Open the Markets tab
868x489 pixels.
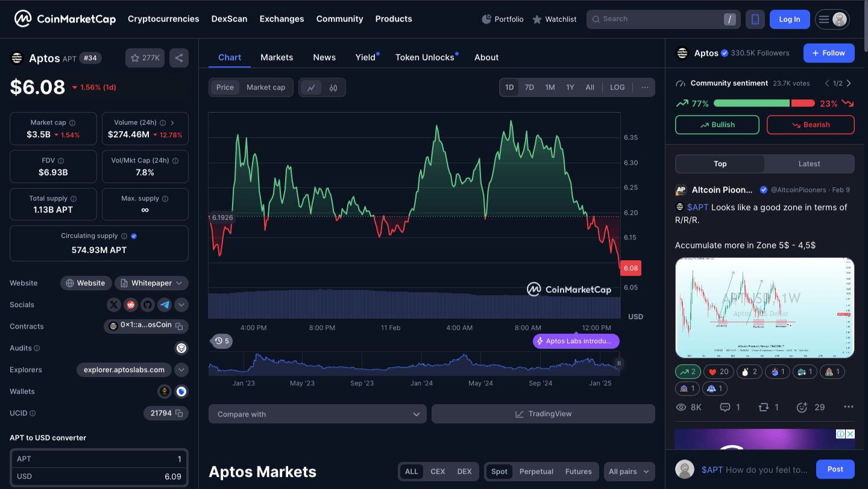point(277,57)
